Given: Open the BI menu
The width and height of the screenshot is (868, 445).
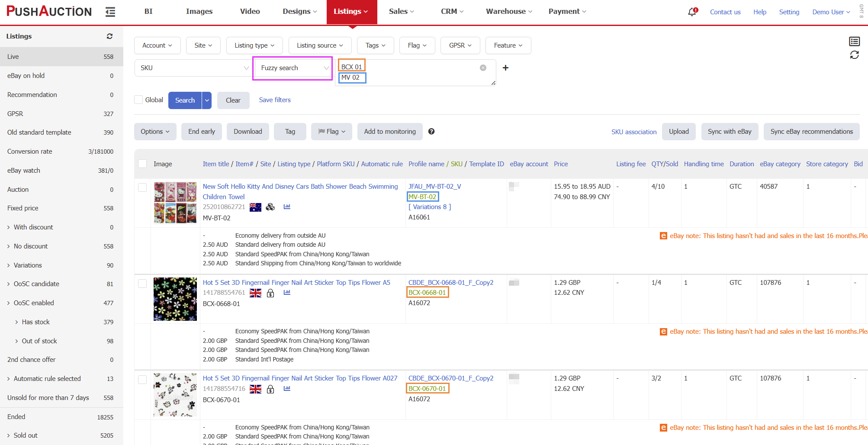Looking at the screenshot, I should [x=148, y=12].
